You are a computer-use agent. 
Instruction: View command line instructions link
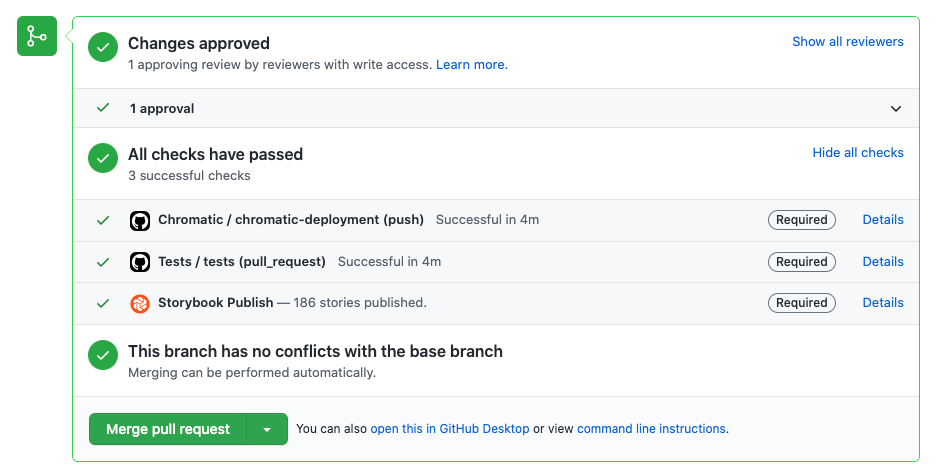point(652,429)
